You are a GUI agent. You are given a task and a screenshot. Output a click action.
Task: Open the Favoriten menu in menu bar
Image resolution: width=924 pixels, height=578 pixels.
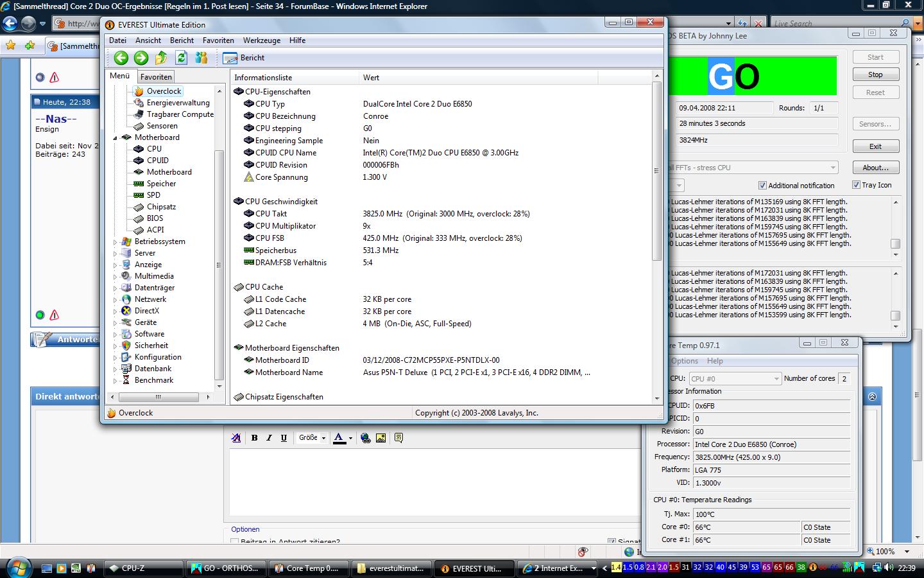(x=218, y=40)
